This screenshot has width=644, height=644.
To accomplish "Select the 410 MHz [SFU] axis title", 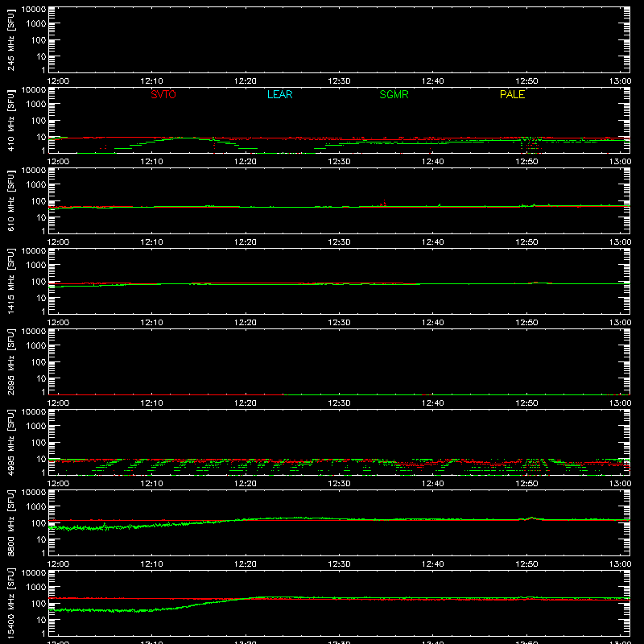I will pyautogui.click(x=10, y=120).
